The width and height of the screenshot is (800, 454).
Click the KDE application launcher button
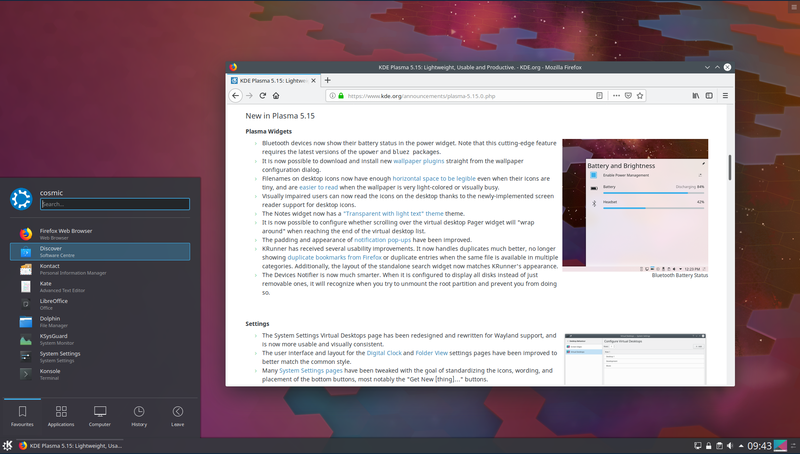pos(7,445)
